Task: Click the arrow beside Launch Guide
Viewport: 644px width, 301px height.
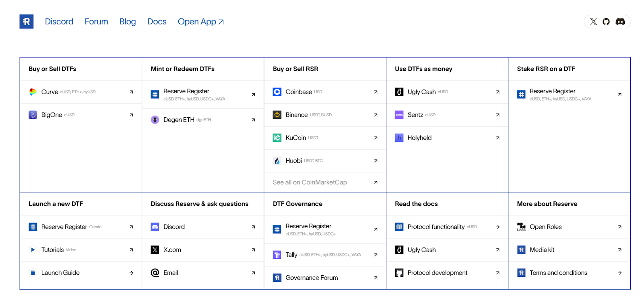Action: tap(131, 273)
